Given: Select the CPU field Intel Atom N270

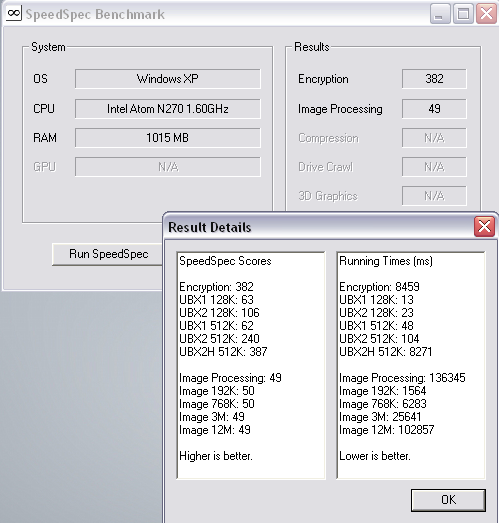Looking at the screenshot, I should tap(168, 108).
